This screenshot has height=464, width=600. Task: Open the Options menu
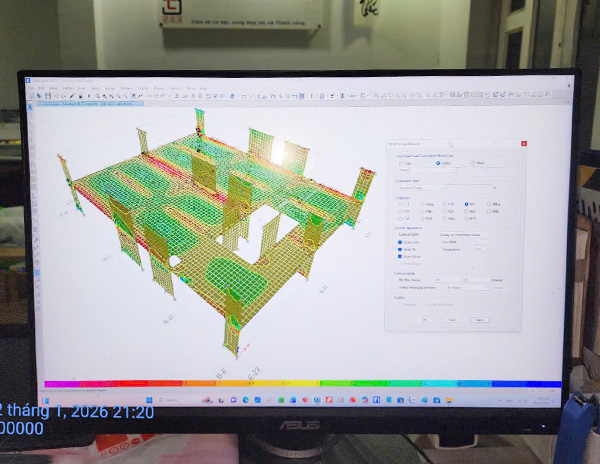click(x=175, y=88)
